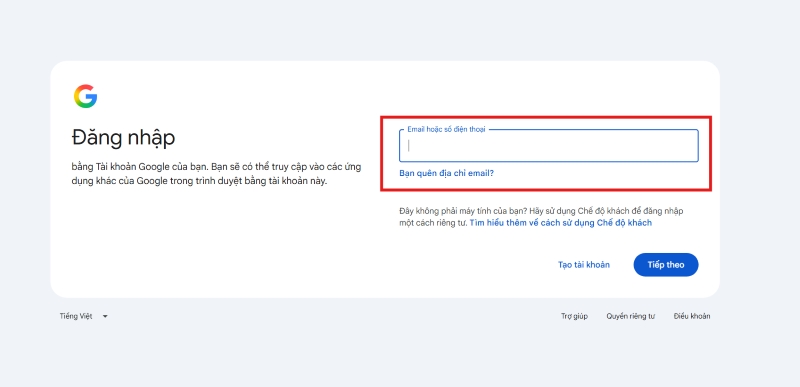Open the Điều khoản footer link

pos(692,316)
